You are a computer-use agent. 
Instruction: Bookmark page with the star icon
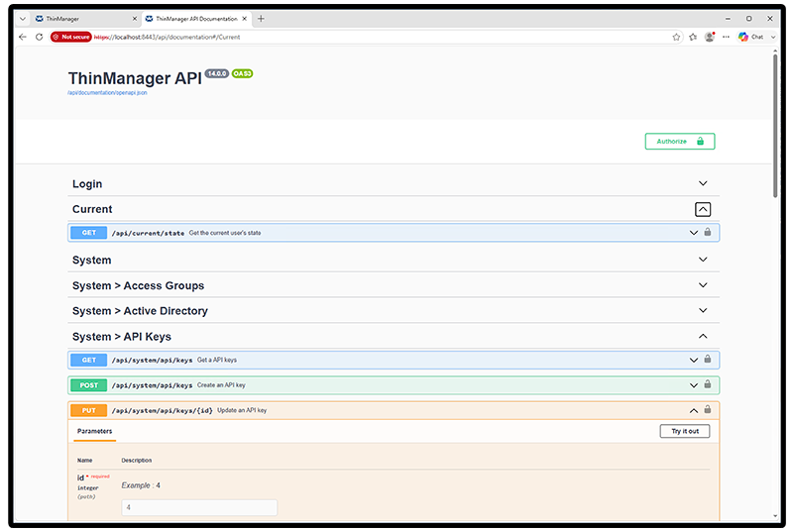pyautogui.click(x=676, y=37)
